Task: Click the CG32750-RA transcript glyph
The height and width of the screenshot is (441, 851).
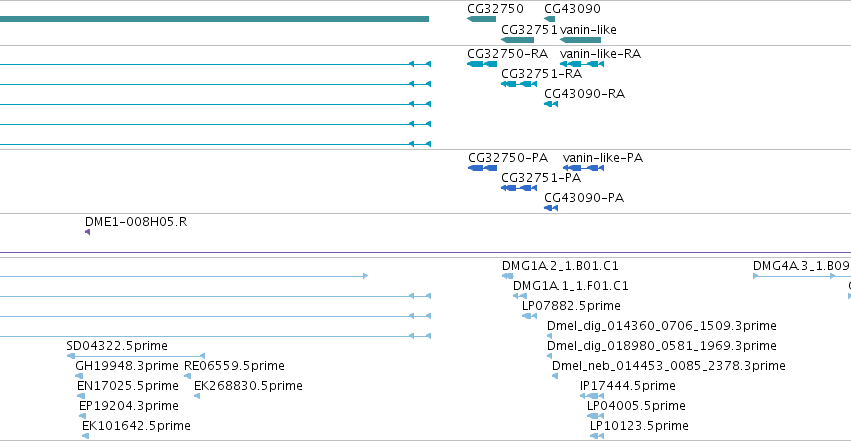Action: (x=482, y=64)
